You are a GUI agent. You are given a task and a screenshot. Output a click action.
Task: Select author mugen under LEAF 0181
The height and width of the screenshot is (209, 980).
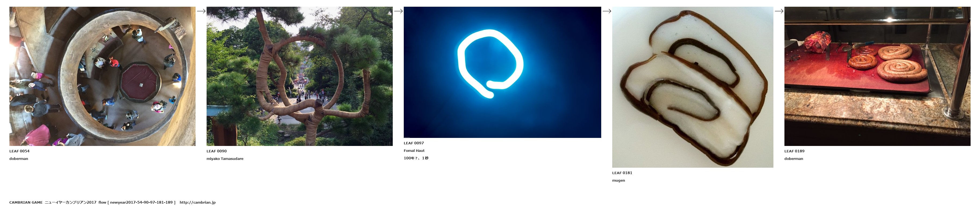[x=618, y=181]
